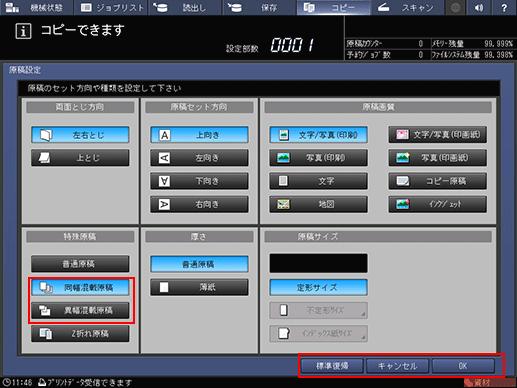Viewport: 517px width, 388px height.
Task: Confirm settings with OK button
Action: point(463,366)
